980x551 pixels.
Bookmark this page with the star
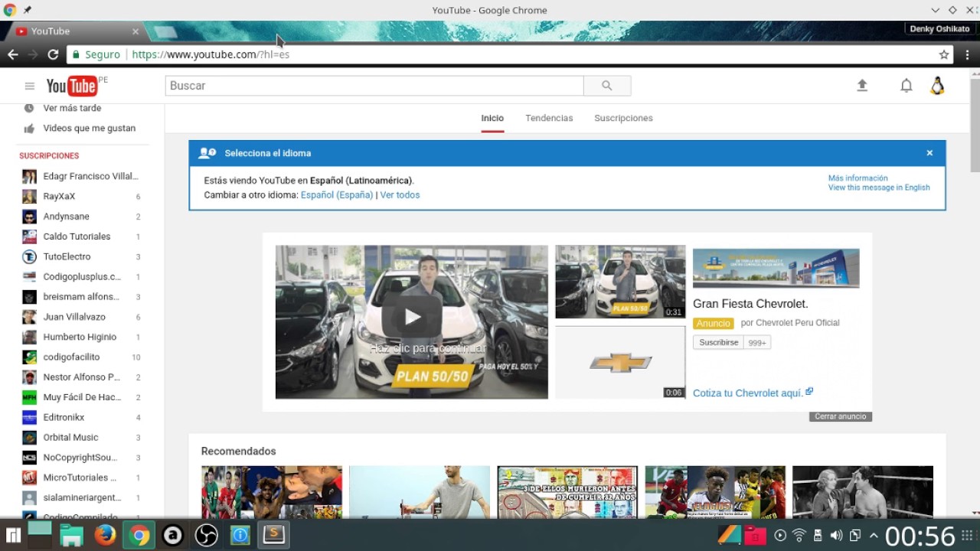pos(944,54)
